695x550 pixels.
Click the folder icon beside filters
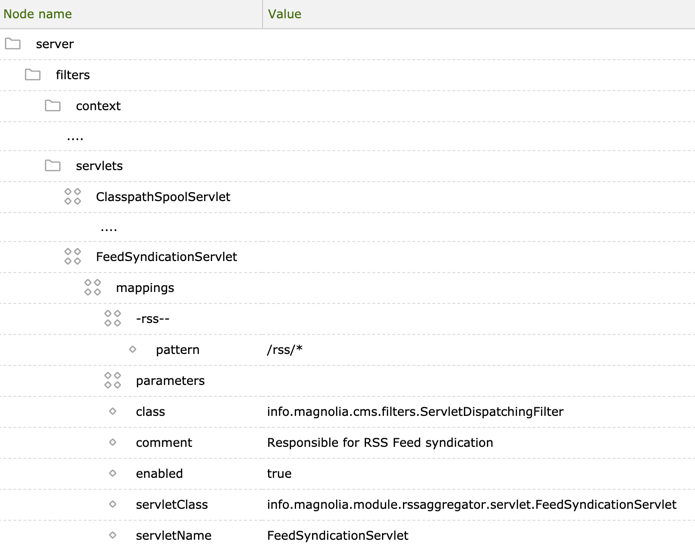point(32,75)
